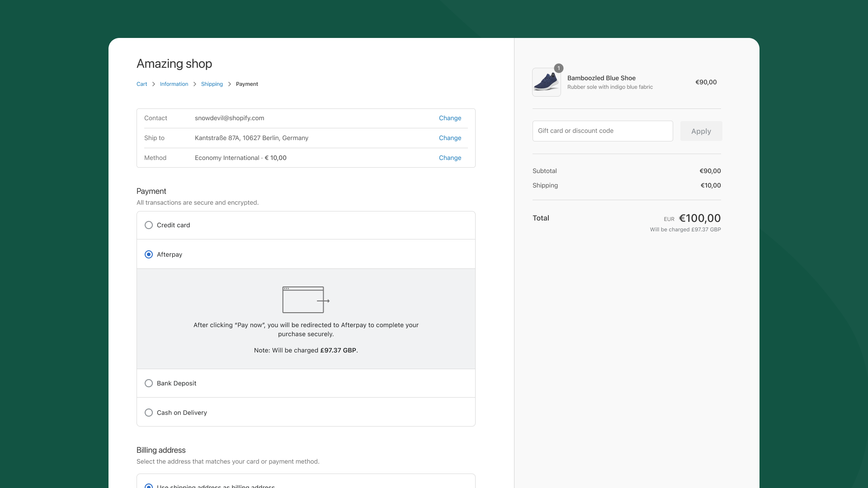The image size is (868, 488).
Task: Select the Afterpay radio button
Action: (x=149, y=254)
